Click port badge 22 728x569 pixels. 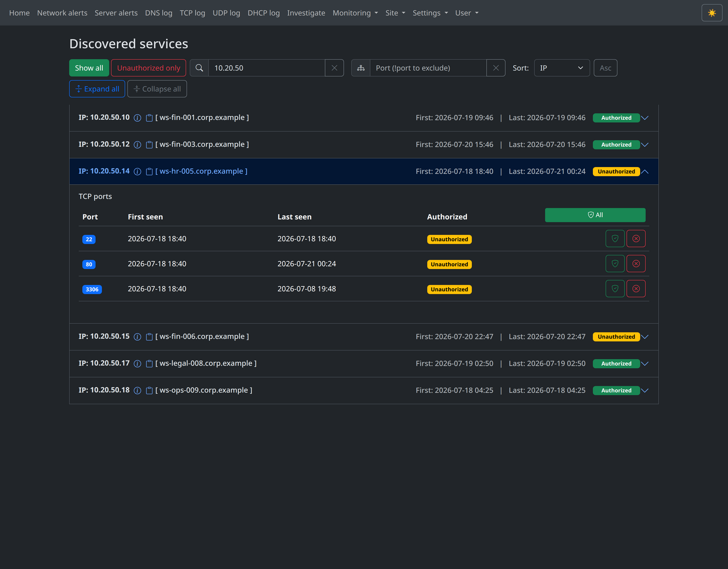point(89,239)
